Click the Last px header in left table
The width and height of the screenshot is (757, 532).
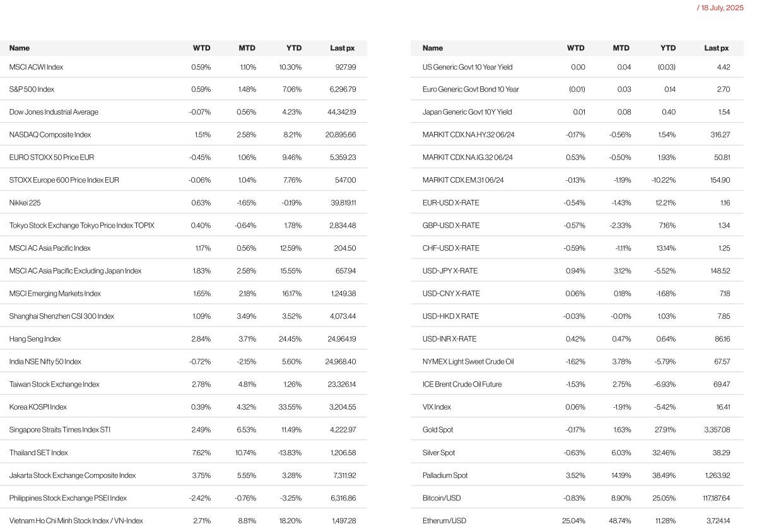coord(342,48)
